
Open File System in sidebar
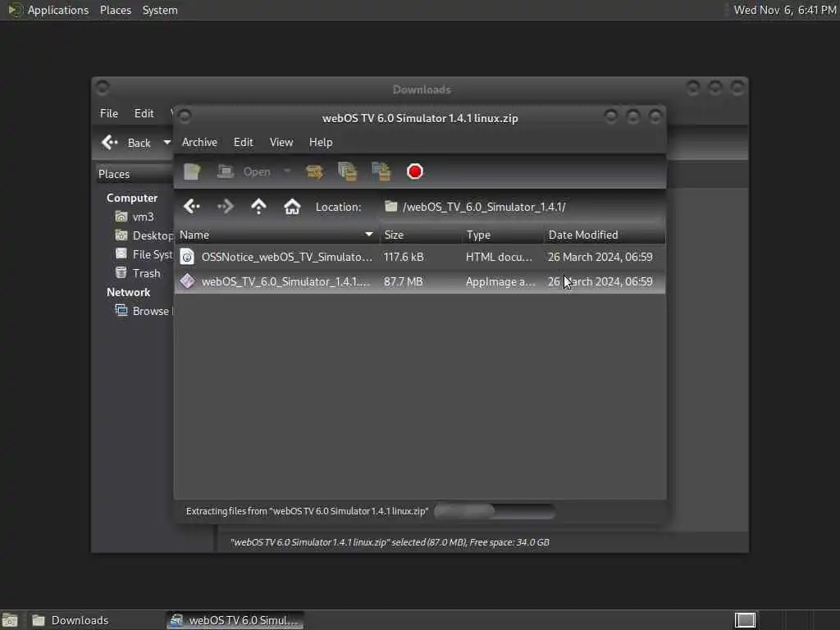(x=144, y=254)
